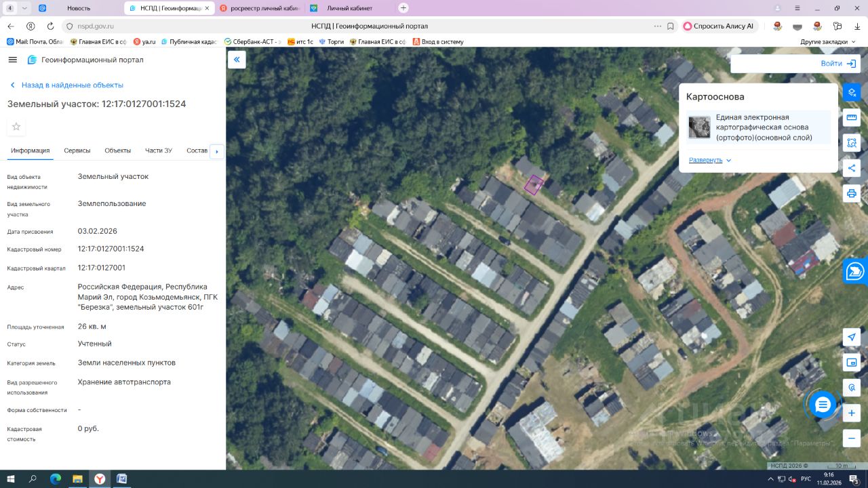This screenshot has height=488, width=868.
Task: Select the orthophoto basemap thumbnail
Action: (x=699, y=127)
